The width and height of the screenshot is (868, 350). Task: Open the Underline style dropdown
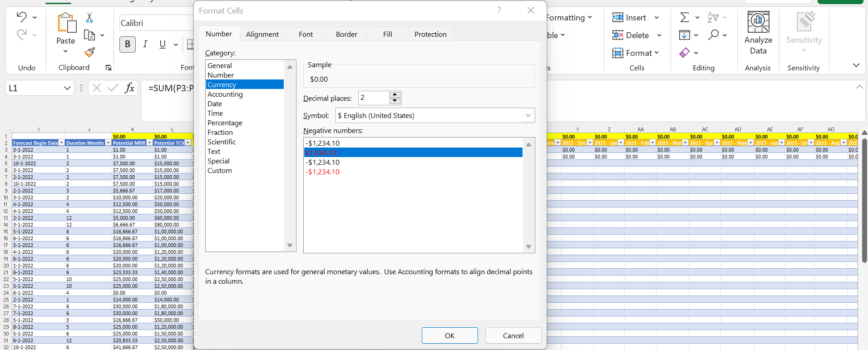[176, 44]
